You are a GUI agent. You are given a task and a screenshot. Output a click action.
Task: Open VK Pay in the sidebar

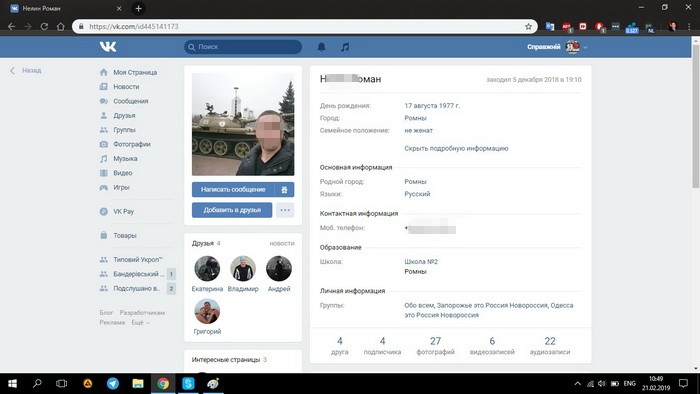coord(123,212)
